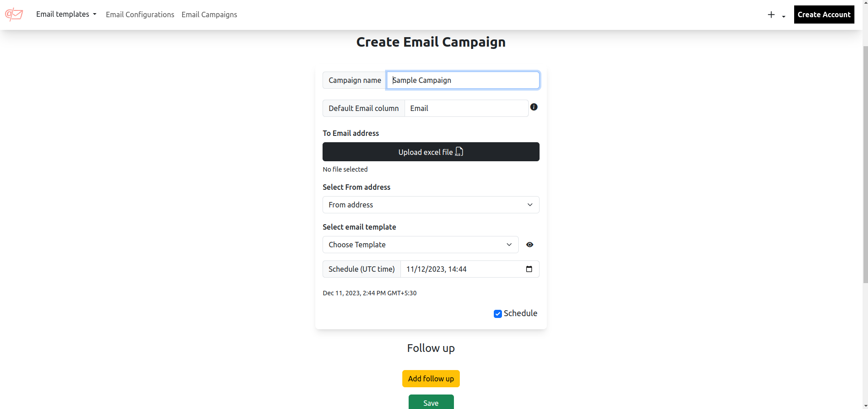The image size is (868, 409).
Task: Focus the Default Email column text field
Action: [x=466, y=108]
